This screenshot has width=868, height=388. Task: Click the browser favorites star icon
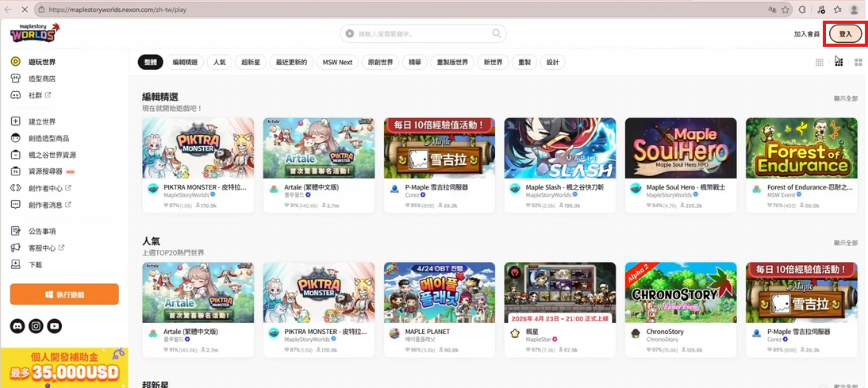[785, 10]
